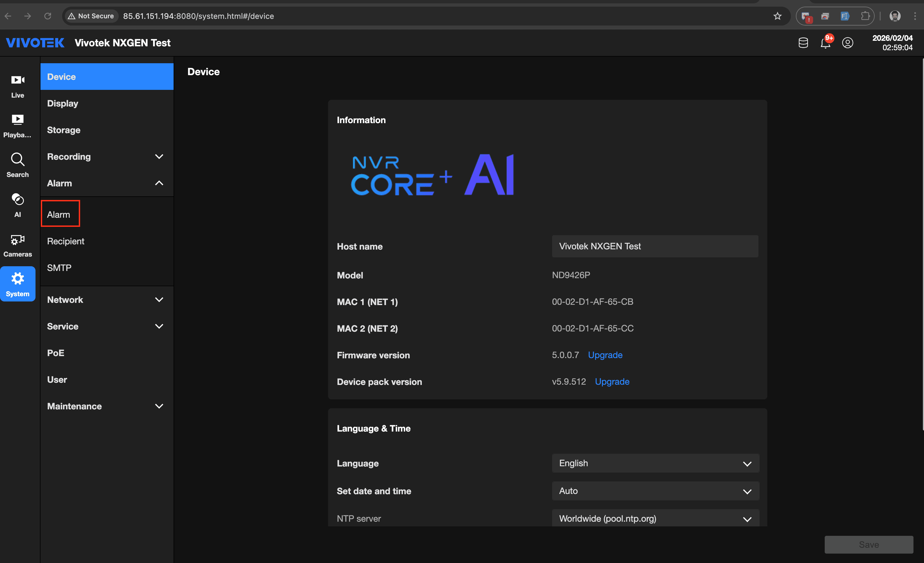924x563 pixels.
Task: Open the NTP server dropdown
Action: [x=655, y=518]
